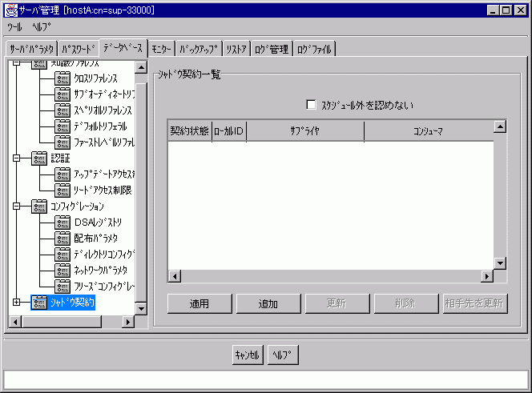Select the 配布パラメタ tree item label

(95, 239)
